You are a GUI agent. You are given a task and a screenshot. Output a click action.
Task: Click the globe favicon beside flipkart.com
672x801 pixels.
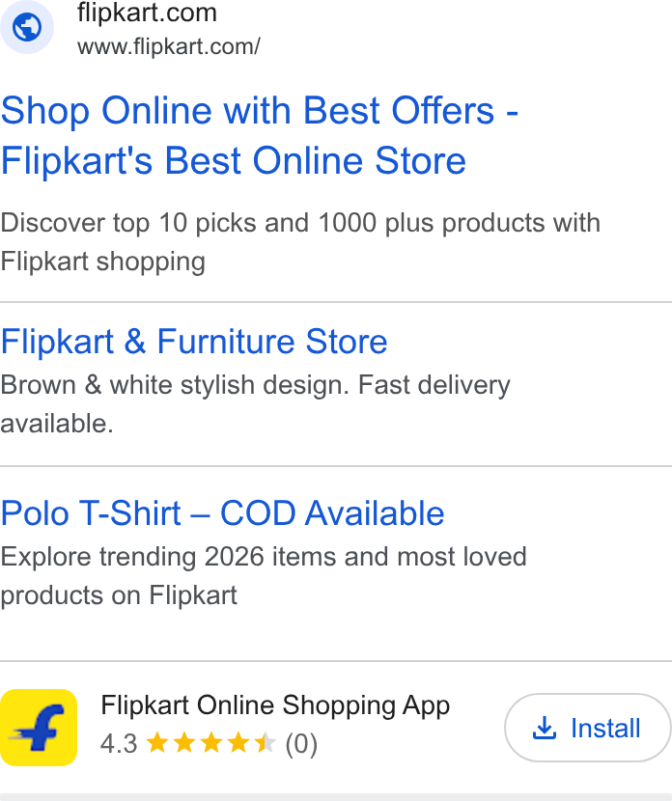click(x=27, y=27)
